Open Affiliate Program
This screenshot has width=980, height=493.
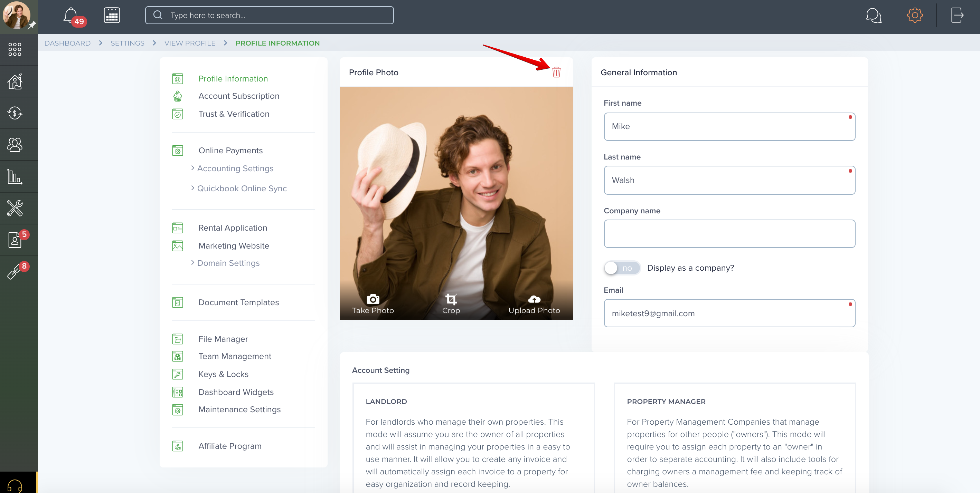coord(230,446)
